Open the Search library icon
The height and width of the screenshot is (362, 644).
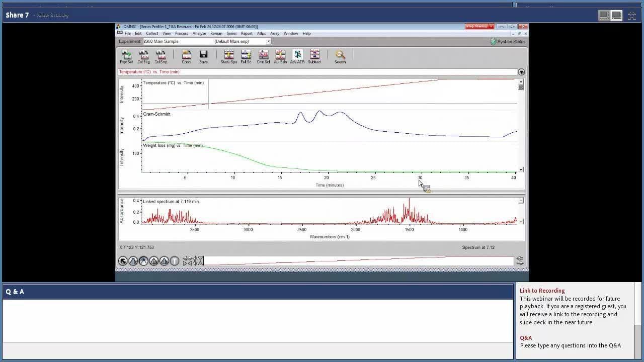(340, 56)
